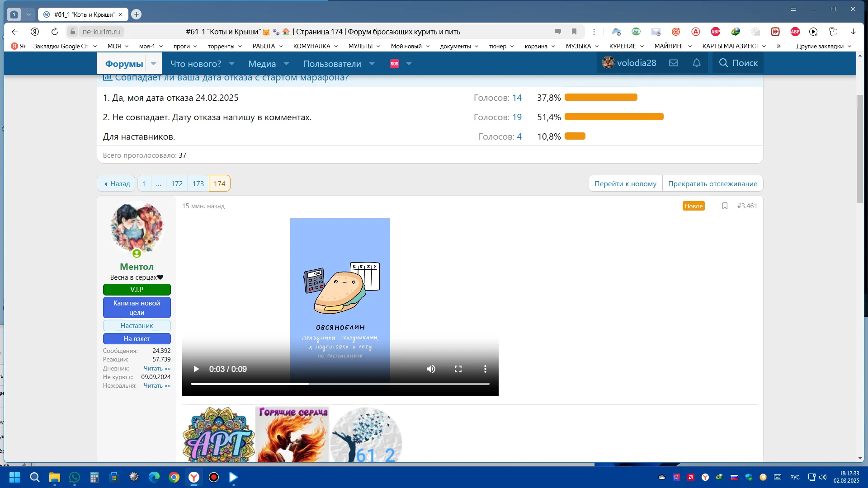Open the private messages envelope icon
This screenshot has height=488, width=868.
pos(674,63)
